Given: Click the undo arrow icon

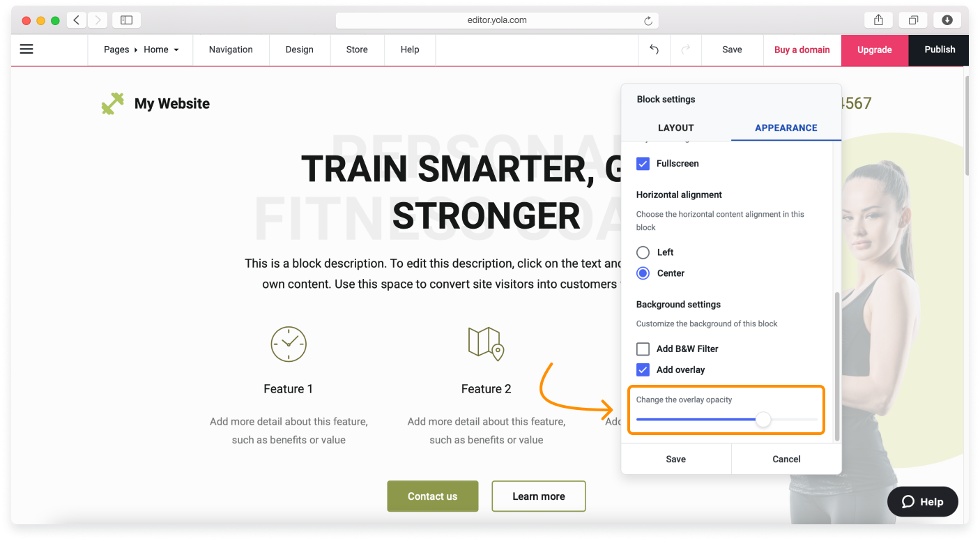Looking at the screenshot, I should 654,49.
